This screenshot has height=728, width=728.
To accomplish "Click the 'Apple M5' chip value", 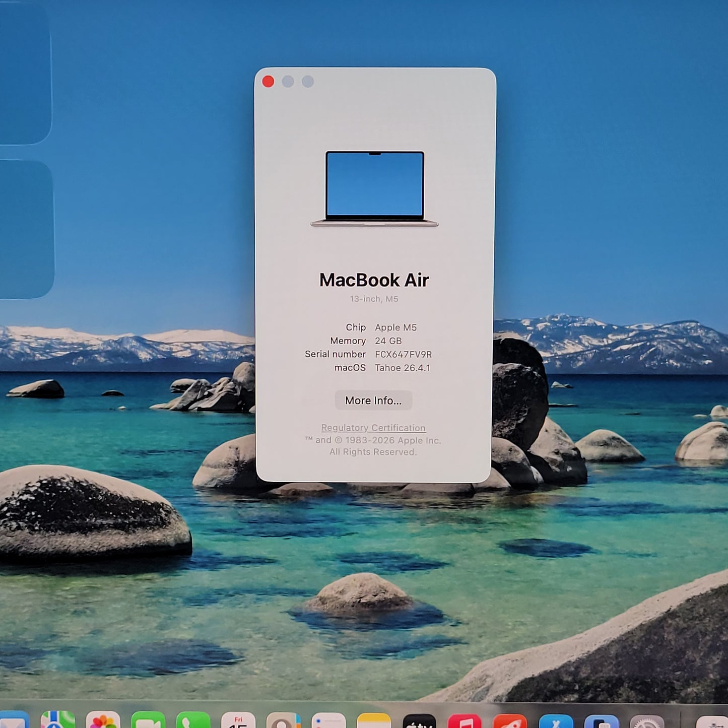I will tap(395, 327).
